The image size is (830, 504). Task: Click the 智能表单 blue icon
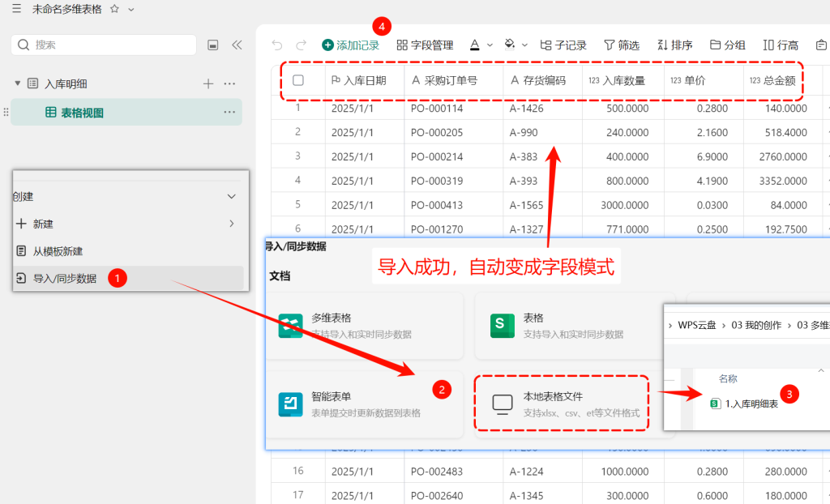point(291,404)
